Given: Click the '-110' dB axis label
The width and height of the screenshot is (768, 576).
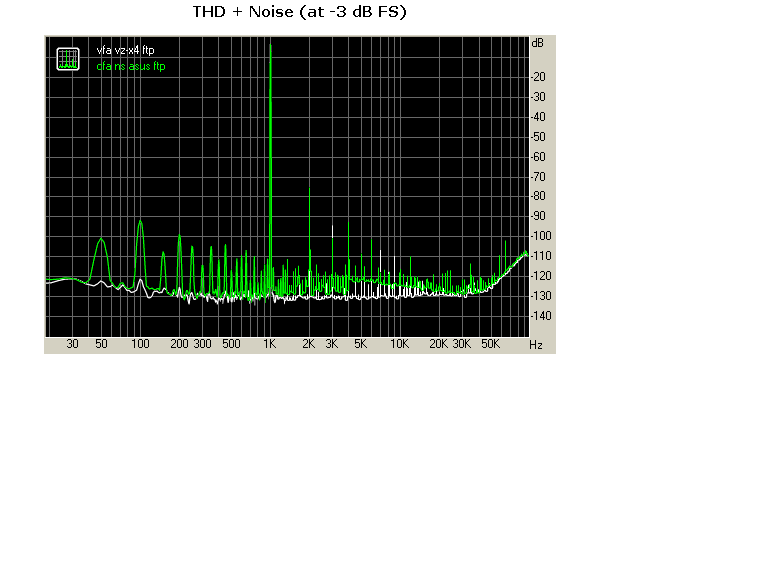Looking at the screenshot, I should pyautogui.click(x=541, y=256).
